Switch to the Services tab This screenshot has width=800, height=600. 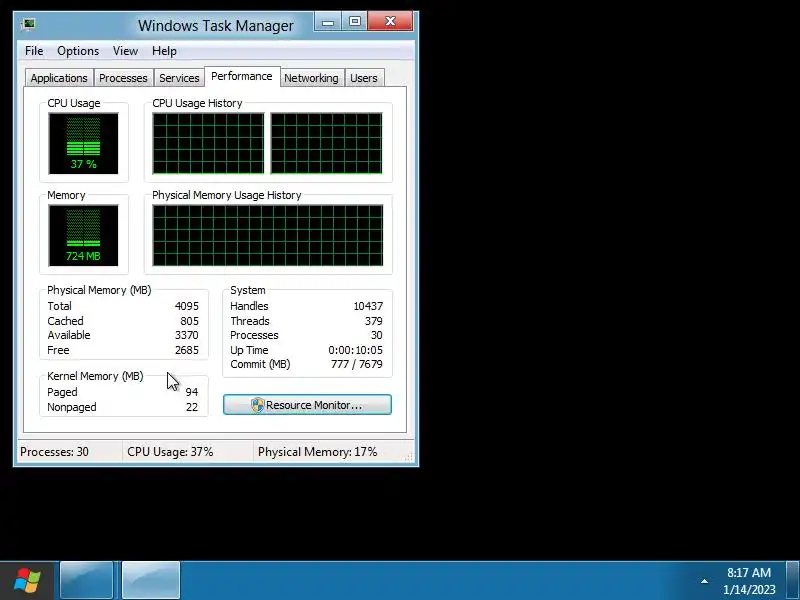179,78
